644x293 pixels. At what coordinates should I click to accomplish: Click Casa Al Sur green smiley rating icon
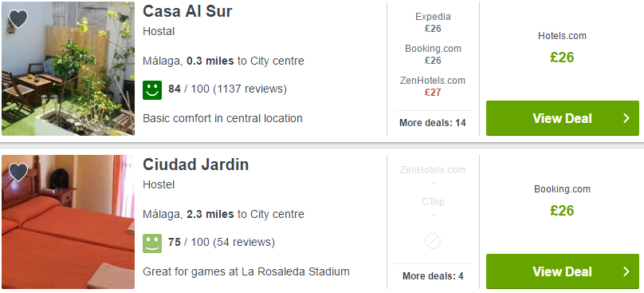pyautogui.click(x=152, y=89)
